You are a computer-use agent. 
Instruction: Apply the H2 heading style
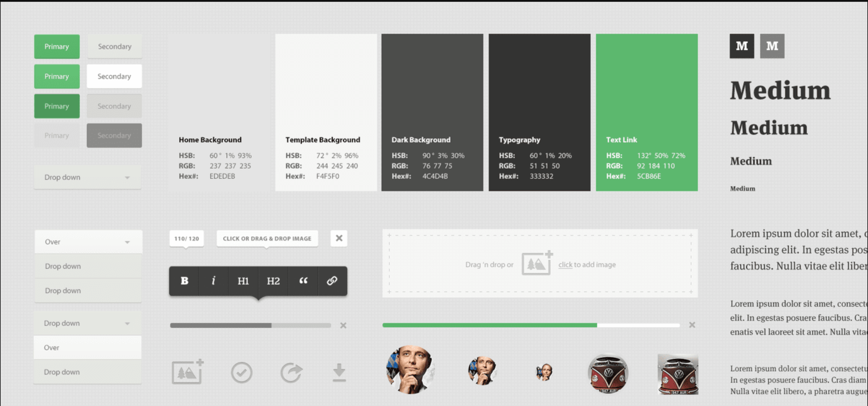pos(273,281)
